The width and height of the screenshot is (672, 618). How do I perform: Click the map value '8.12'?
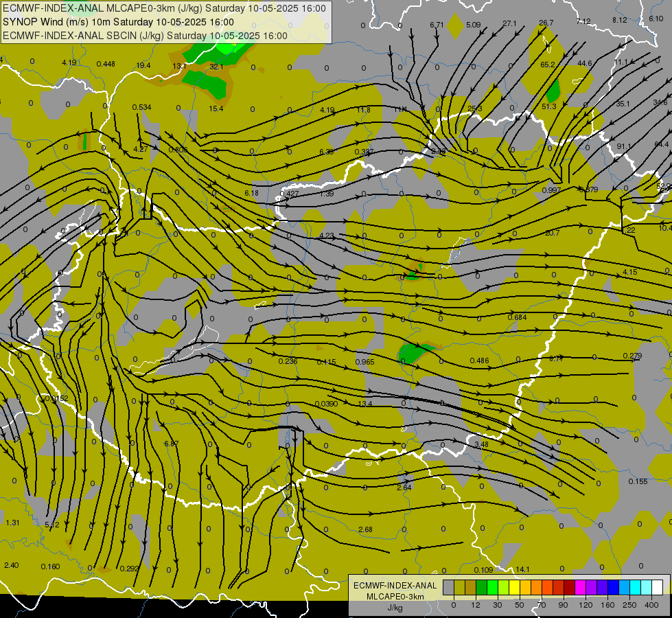point(620,20)
